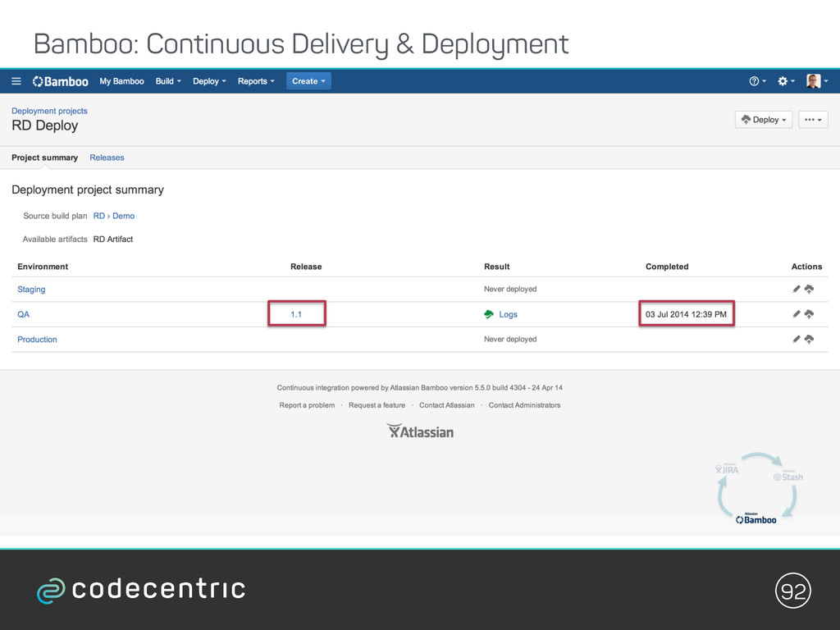Screen dimensions: 840x630
Task: Click the RD Artifact text
Action: [x=113, y=240]
